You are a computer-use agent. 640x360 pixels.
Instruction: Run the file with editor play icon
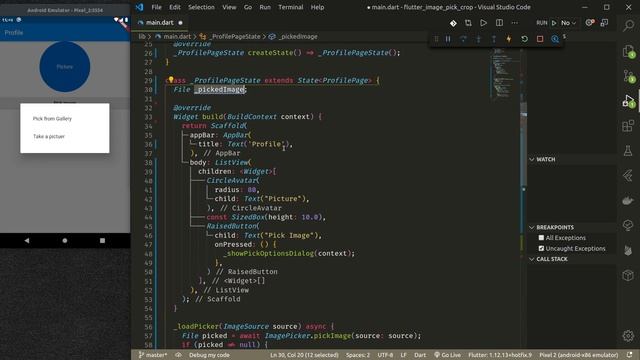(483, 23)
